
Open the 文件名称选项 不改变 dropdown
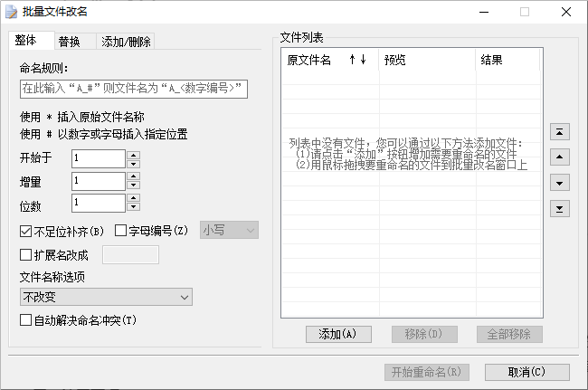tap(106, 297)
